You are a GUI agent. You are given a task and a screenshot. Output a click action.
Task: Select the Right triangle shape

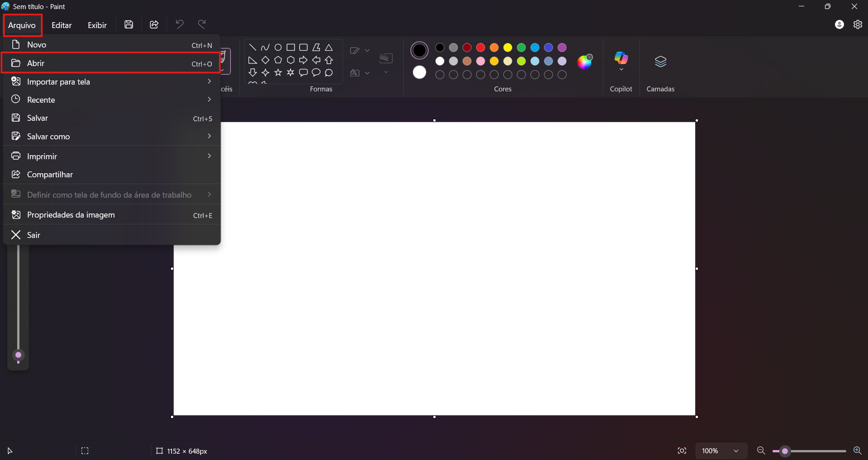point(253,60)
